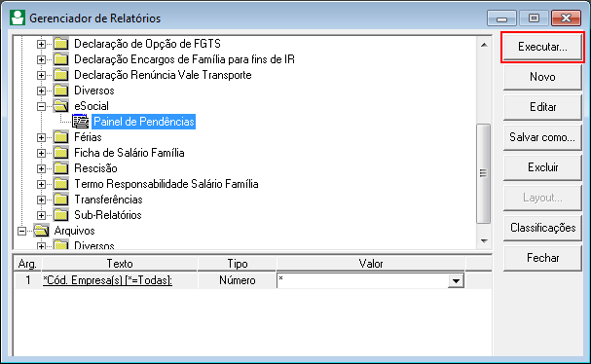
Task: Click the Férias folder icon
Action: tap(60, 137)
